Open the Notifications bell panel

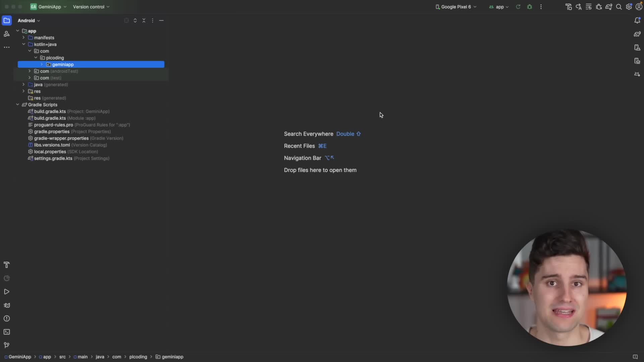637,20
